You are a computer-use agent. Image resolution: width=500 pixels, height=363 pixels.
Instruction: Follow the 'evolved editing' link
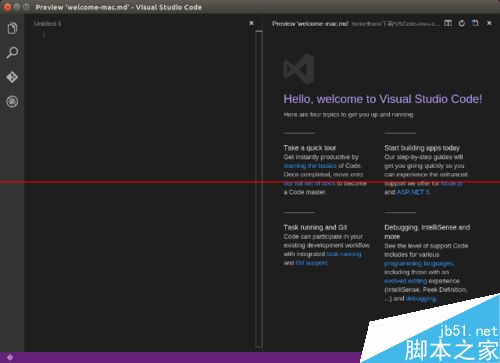click(406, 281)
